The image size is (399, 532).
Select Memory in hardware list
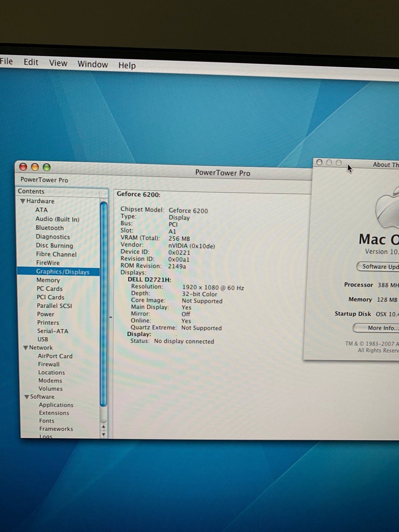click(x=48, y=280)
